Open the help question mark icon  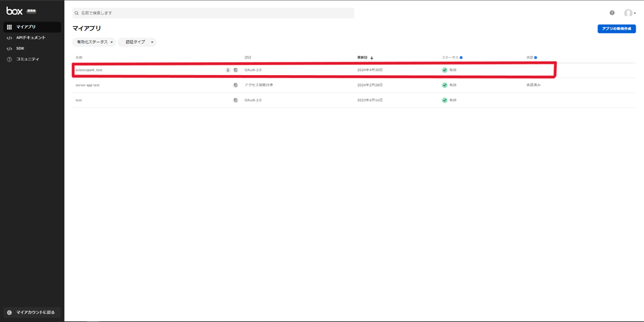tap(612, 13)
